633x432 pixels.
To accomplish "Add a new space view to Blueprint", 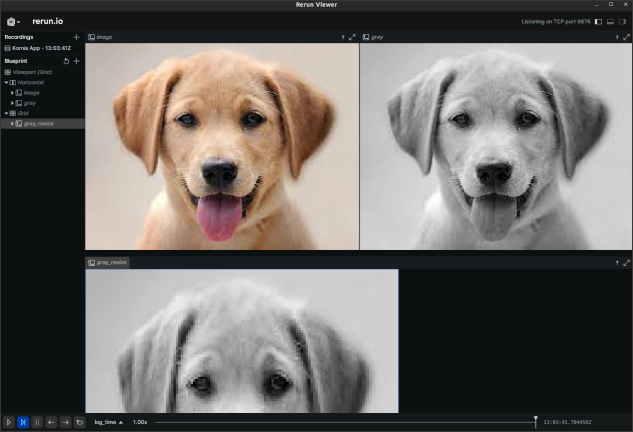I will click(x=76, y=61).
